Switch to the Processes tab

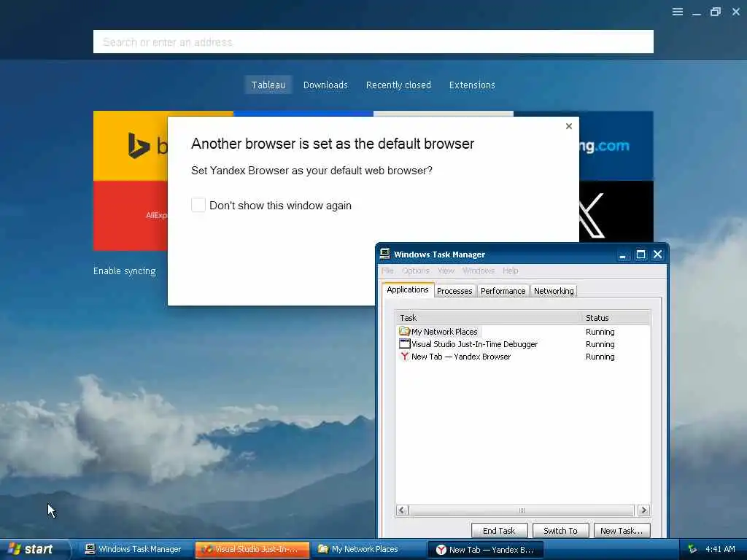click(454, 291)
